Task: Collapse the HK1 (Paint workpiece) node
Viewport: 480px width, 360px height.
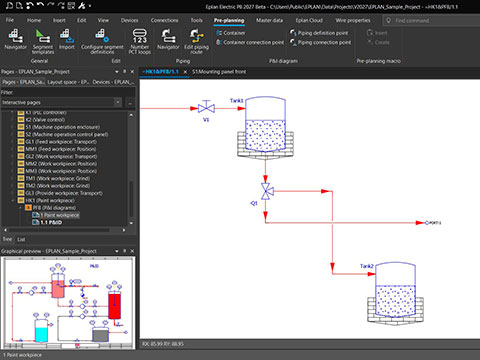Action: click(x=13, y=200)
